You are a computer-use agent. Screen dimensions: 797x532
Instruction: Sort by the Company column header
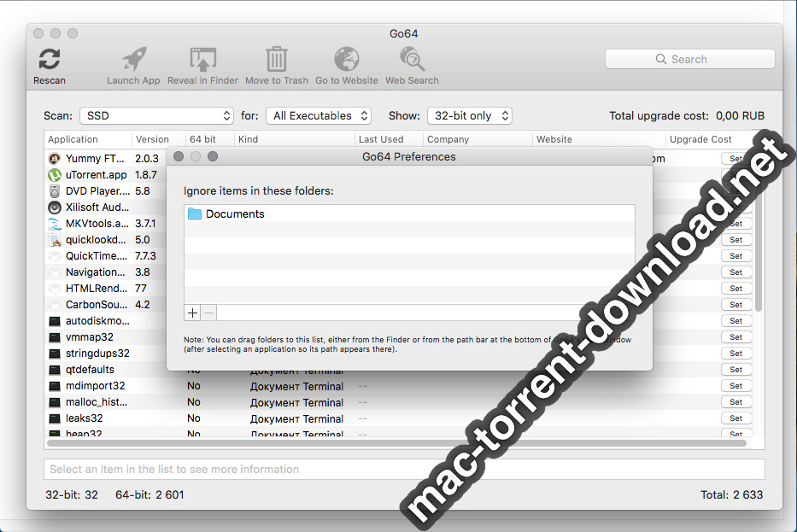(x=478, y=139)
